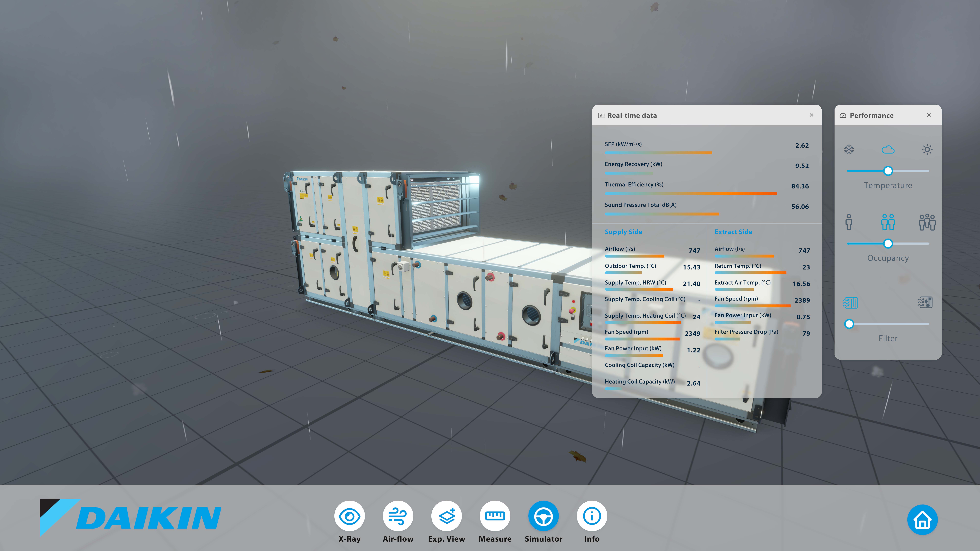This screenshot has height=551, width=980.
Task: Close the Performance panel
Action: [929, 115]
